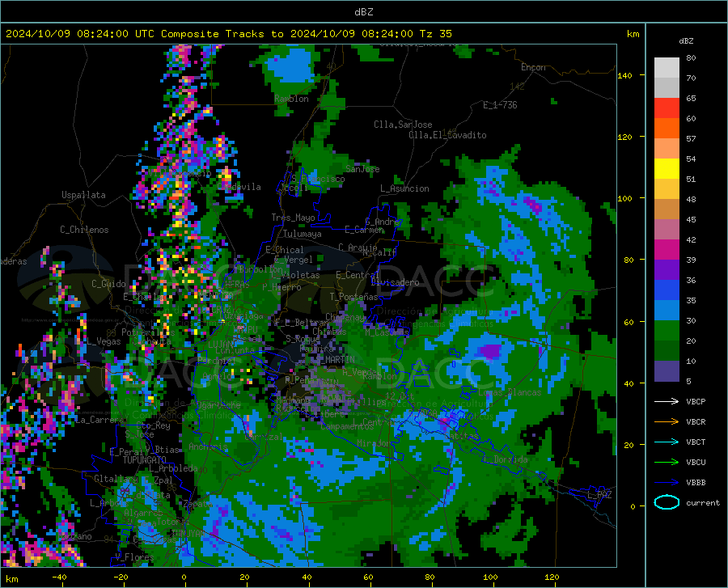
Task: Click the 'Tz 35' value in header
Action: coord(435,34)
